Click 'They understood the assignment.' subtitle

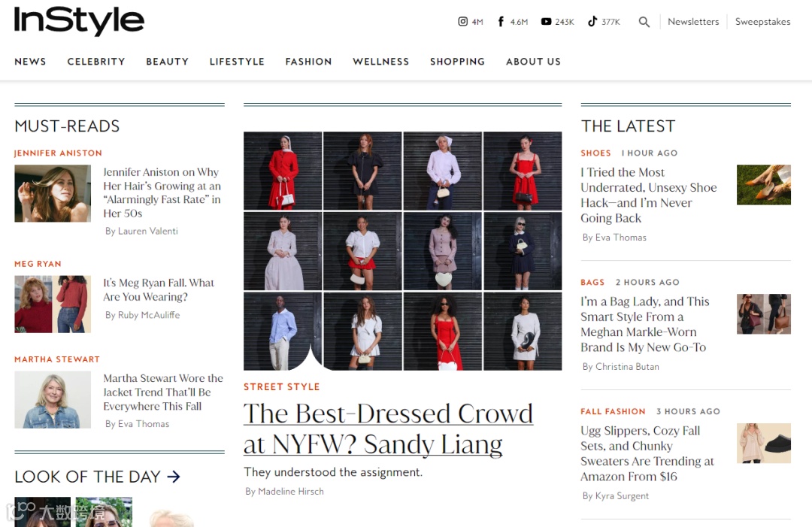(x=334, y=472)
